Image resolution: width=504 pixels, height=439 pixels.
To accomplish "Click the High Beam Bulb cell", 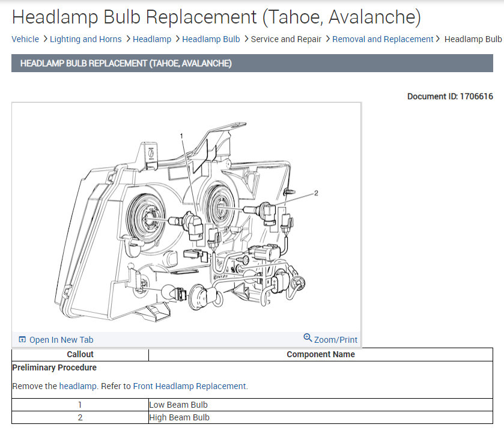I will [320, 417].
